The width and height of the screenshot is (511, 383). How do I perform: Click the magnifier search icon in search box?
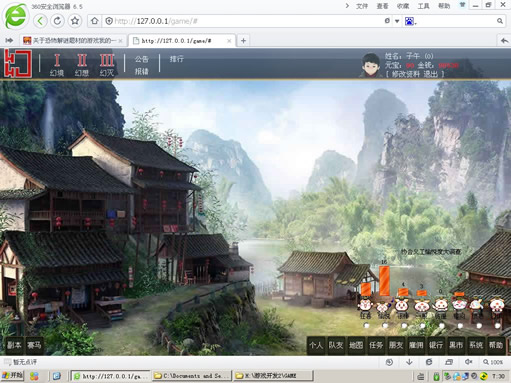coord(500,21)
